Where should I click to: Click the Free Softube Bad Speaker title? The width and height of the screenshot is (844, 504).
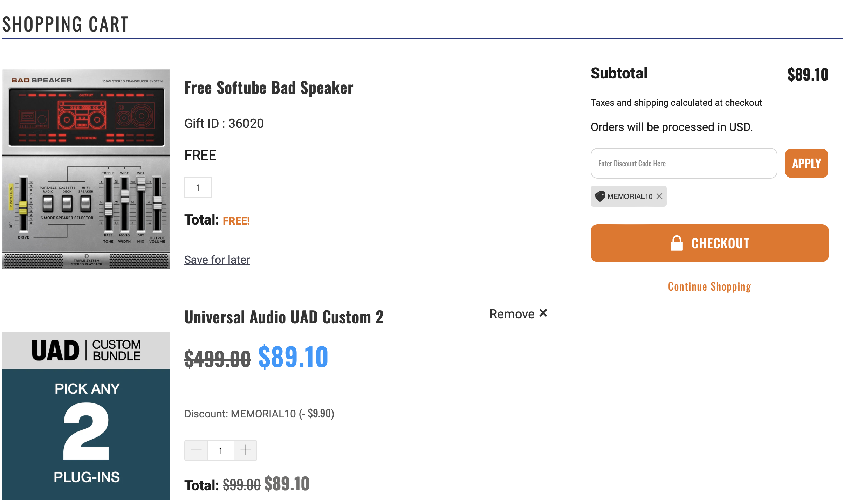269,88
